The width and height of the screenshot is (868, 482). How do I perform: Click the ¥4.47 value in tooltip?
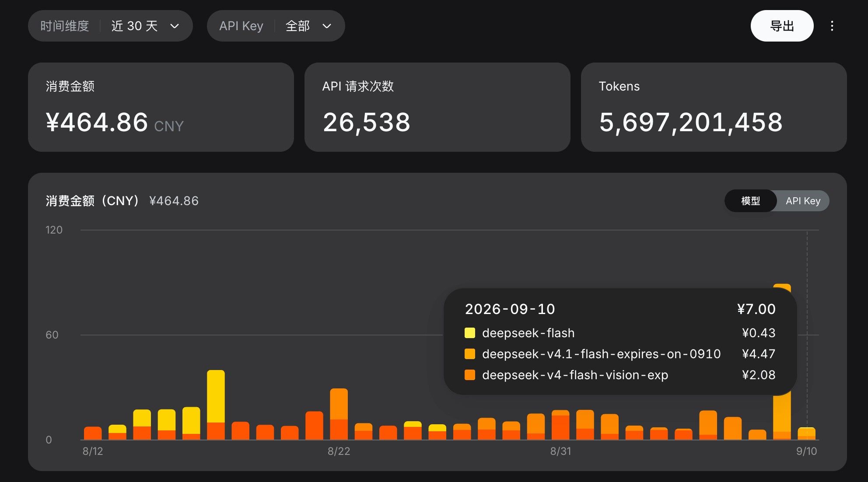pyautogui.click(x=759, y=354)
